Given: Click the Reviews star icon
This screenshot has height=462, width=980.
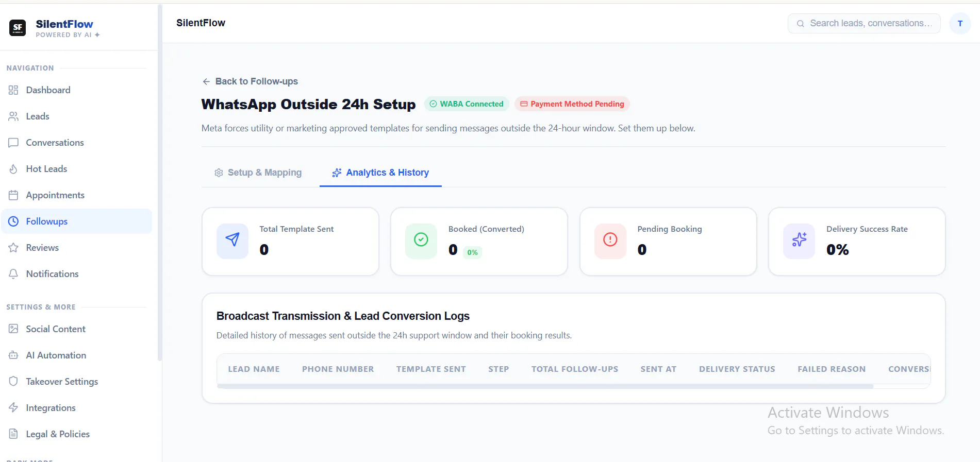Looking at the screenshot, I should (13, 248).
